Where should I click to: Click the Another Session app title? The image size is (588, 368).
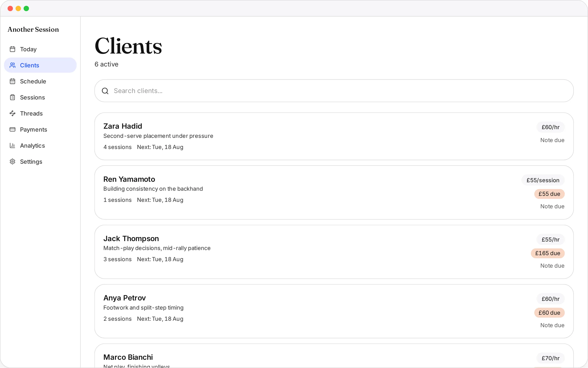[33, 29]
